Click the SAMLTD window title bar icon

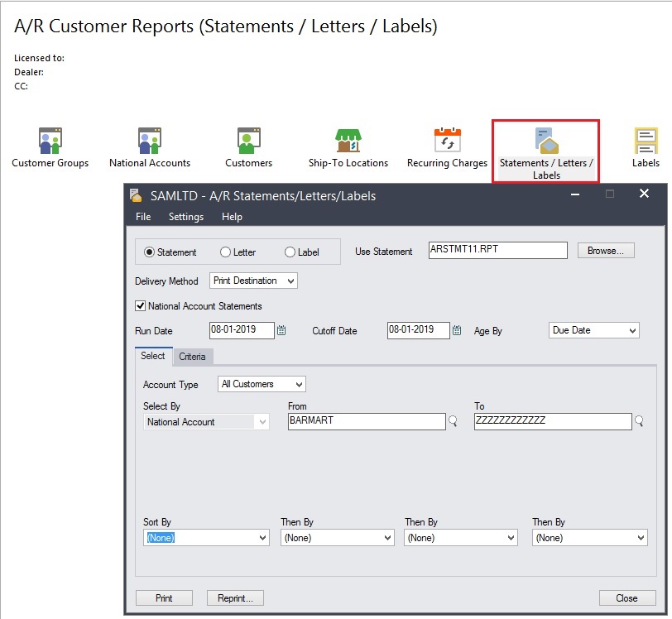(136, 195)
